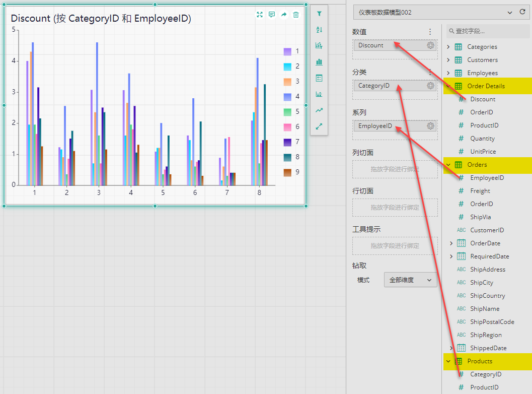Viewport: 532px width, 394px height.
Task: Open the comment icon on chart header
Action: click(271, 15)
